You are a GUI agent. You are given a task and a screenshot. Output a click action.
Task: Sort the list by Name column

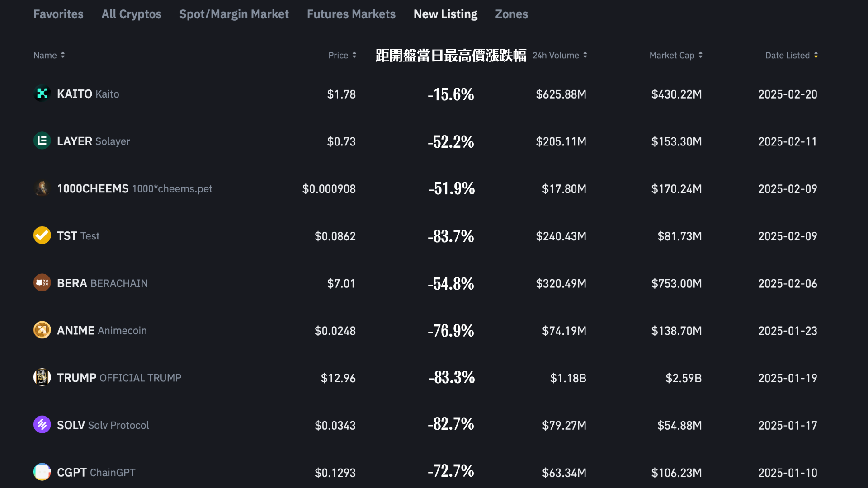pos(49,55)
